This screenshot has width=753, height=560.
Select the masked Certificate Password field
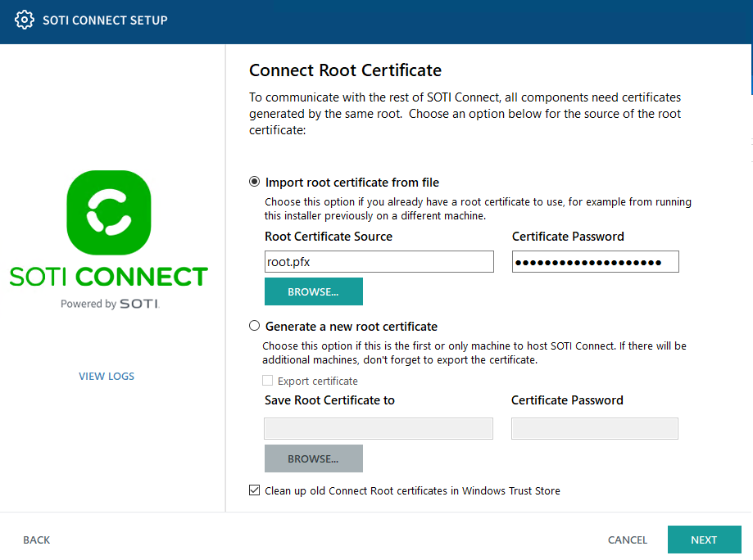[x=595, y=261]
